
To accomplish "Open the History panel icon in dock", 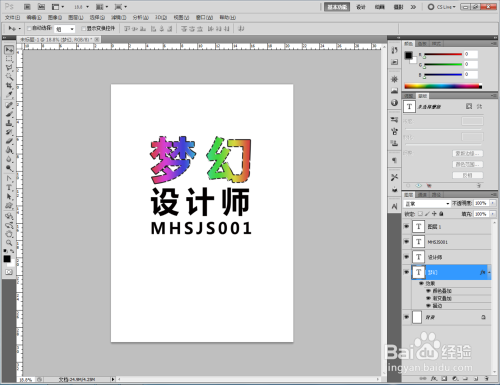I will (394, 50).
